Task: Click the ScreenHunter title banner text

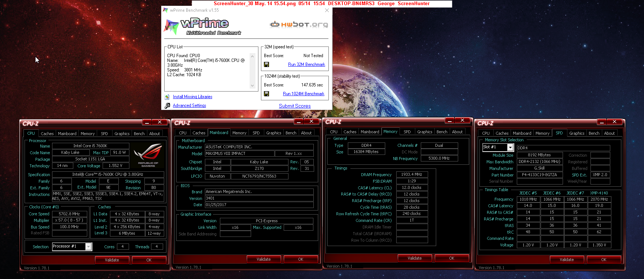Action: [321, 4]
